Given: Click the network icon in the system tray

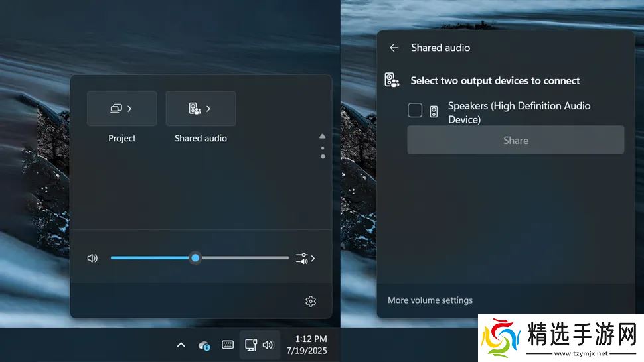Looking at the screenshot, I should tap(250, 345).
